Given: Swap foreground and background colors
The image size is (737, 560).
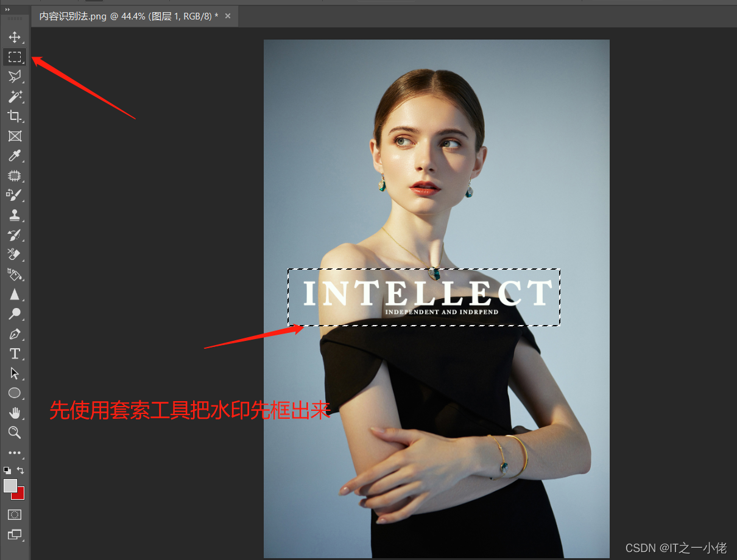Looking at the screenshot, I should tap(21, 470).
